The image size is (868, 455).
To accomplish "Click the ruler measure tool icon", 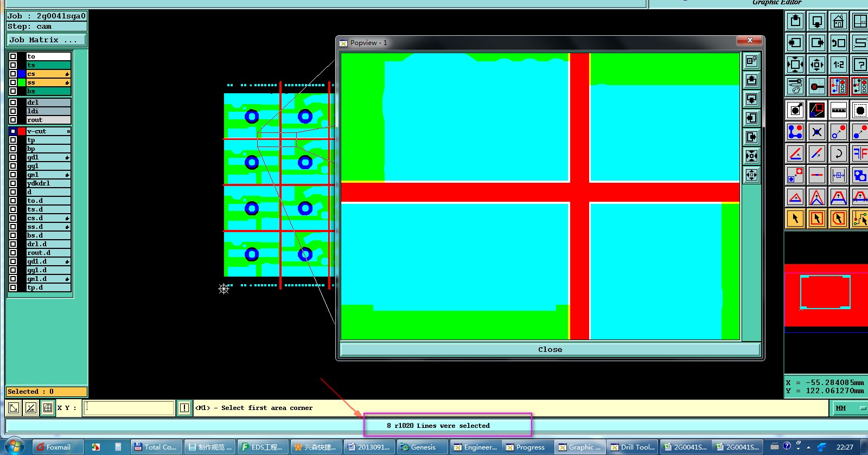I will 839,110.
